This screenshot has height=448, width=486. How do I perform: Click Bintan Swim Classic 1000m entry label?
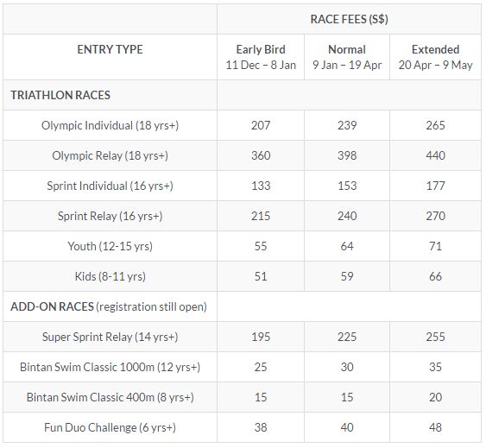pos(110,367)
